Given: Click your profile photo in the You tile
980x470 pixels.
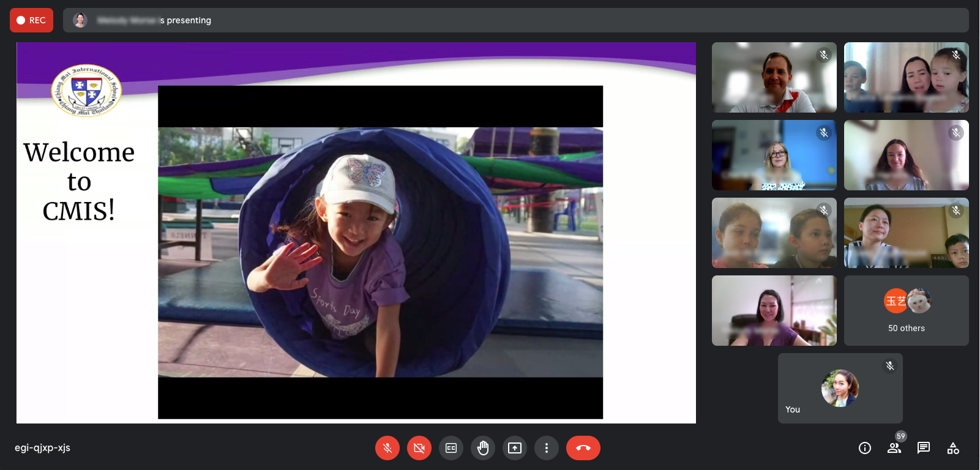Looking at the screenshot, I should coord(840,388).
